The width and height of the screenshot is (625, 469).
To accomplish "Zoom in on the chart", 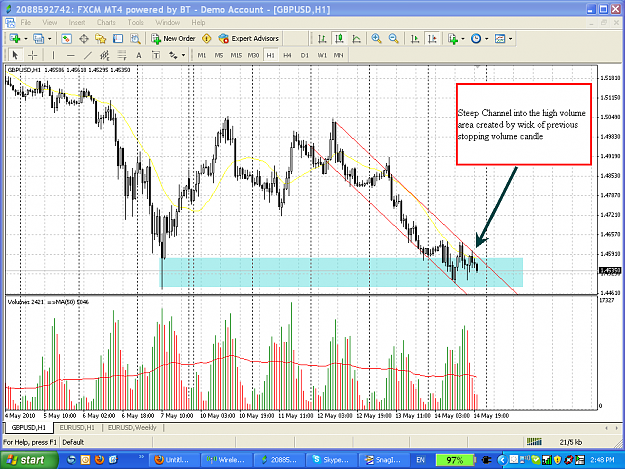I will [x=376, y=39].
